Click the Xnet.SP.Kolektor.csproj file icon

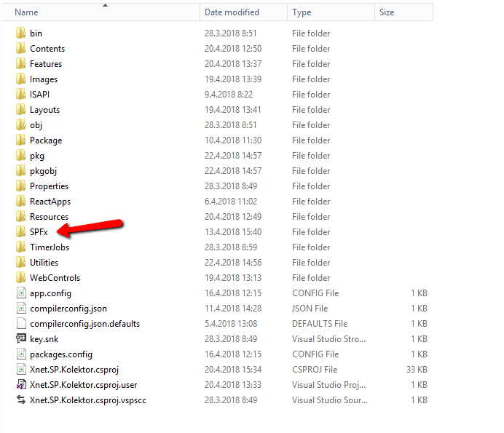coord(20,370)
